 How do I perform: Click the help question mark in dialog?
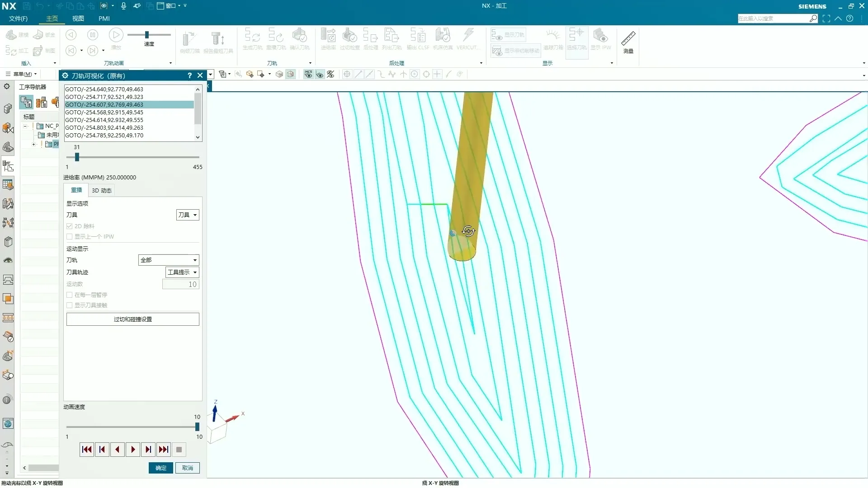[189, 75]
